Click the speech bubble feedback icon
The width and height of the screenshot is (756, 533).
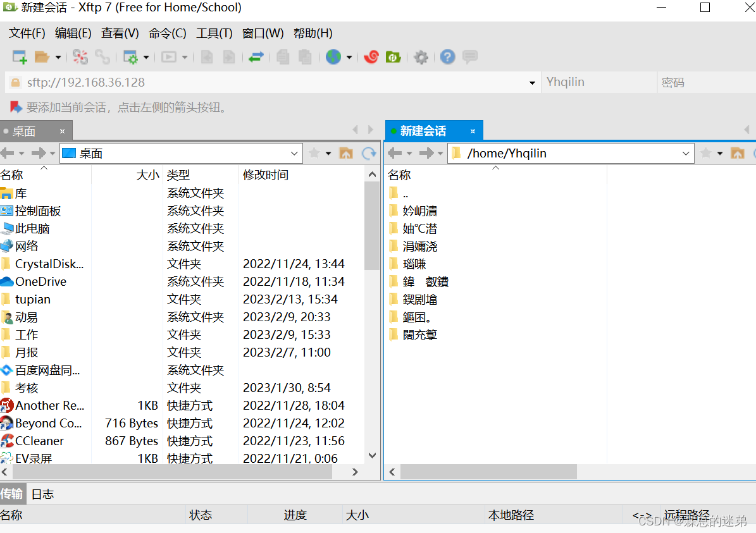469,57
